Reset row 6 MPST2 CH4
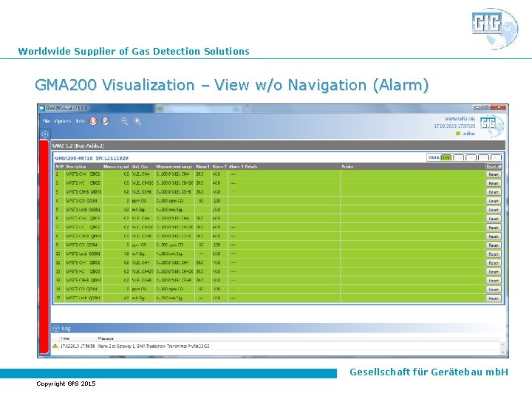The height and width of the screenshot is (399, 532). [x=494, y=219]
